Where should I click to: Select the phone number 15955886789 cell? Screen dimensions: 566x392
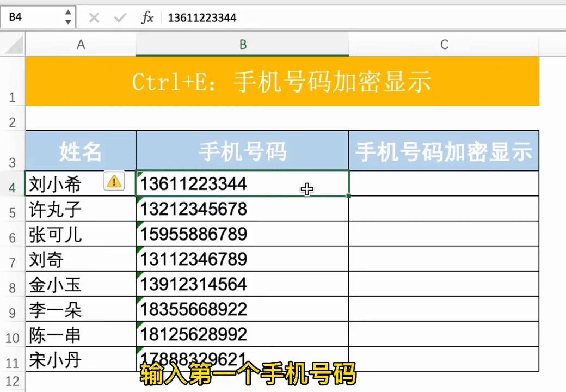[242, 234]
